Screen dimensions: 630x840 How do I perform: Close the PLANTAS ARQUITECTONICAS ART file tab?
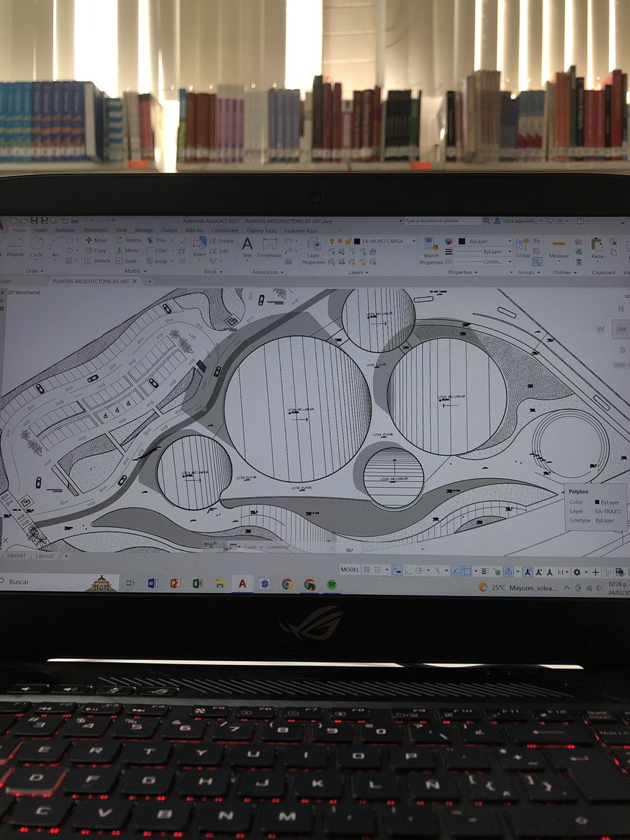click(x=135, y=281)
